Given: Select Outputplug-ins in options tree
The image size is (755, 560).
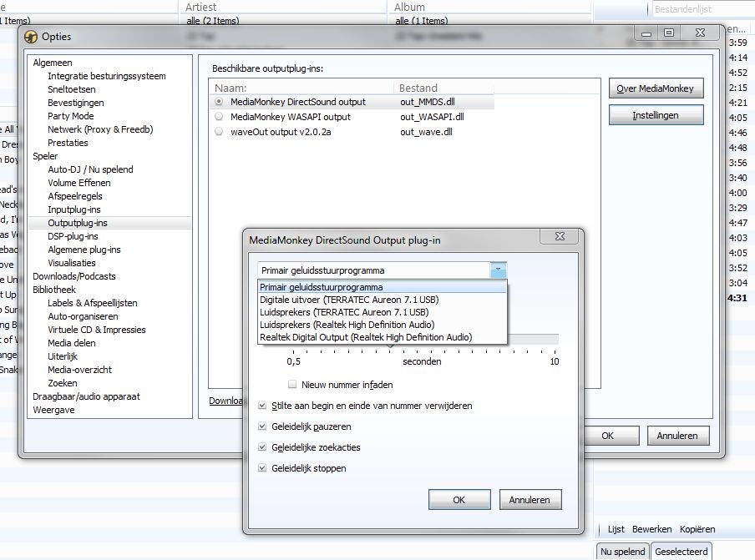Looking at the screenshot, I should (78, 223).
